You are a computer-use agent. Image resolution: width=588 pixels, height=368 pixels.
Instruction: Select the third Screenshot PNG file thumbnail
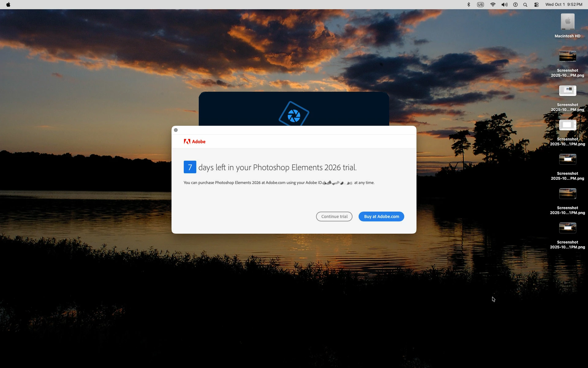(x=567, y=125)
